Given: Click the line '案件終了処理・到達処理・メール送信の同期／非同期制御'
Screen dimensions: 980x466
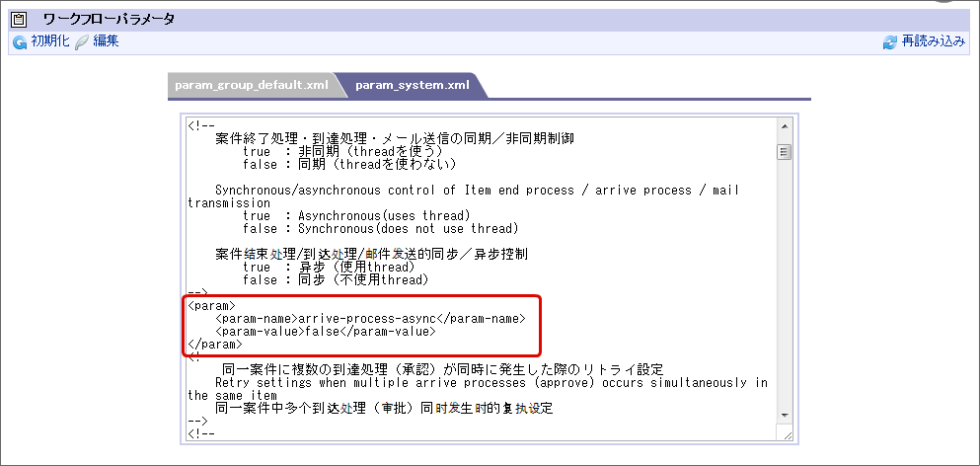Looking at the screenshot, I should click(x=395, y=139).
